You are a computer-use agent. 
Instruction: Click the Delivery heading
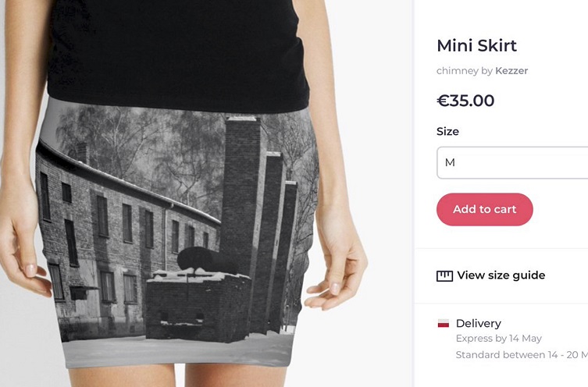click(x=479, y=323)
